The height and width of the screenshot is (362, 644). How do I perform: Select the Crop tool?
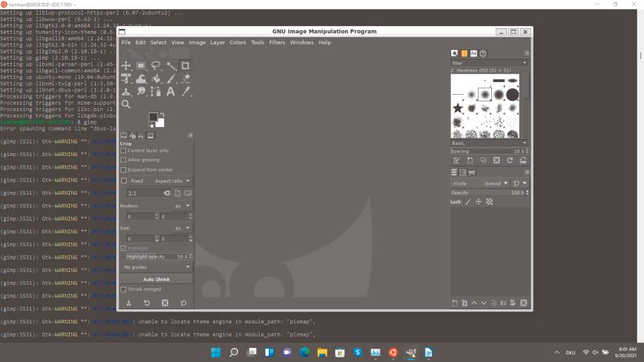coord(186,65)
